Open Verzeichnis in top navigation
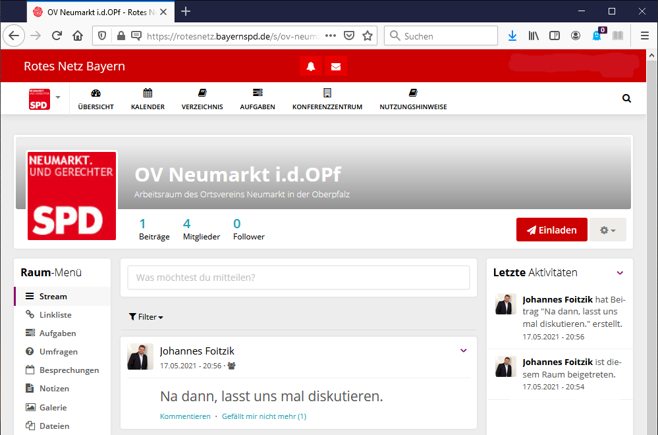 (202, 99)
